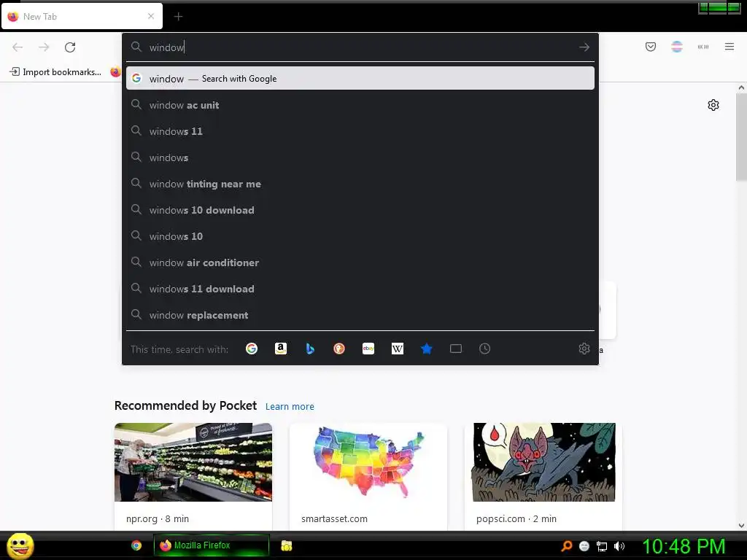747x560 pixels.
Task: Open the striped Firefox account avatar
Action: (676, 47)
